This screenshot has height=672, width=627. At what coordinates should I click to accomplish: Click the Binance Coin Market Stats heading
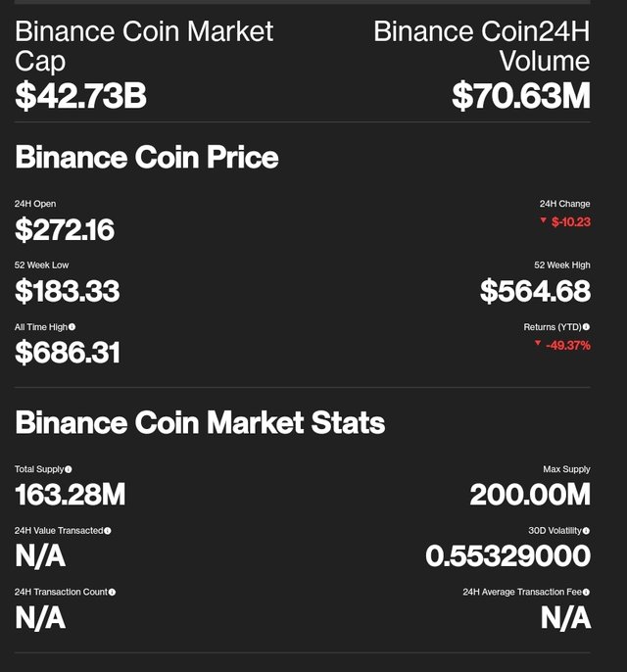click(x=200, y=422)
